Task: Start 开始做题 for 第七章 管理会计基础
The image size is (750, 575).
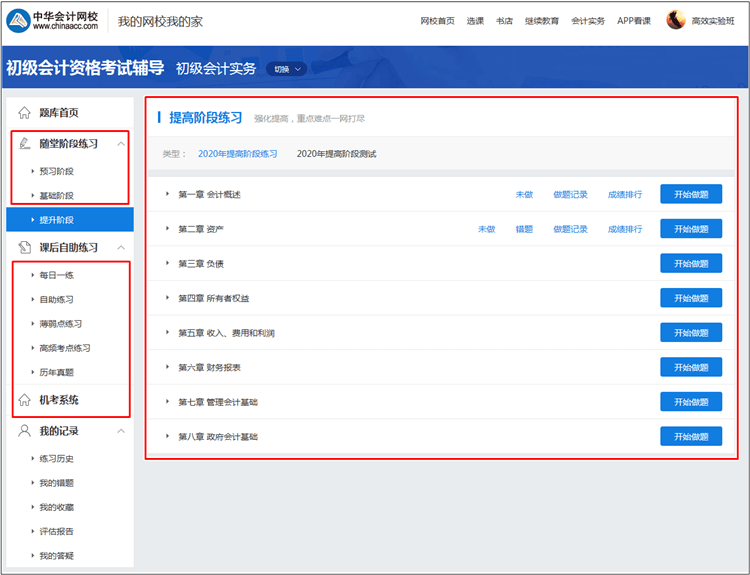Action: tap(691, 402)
